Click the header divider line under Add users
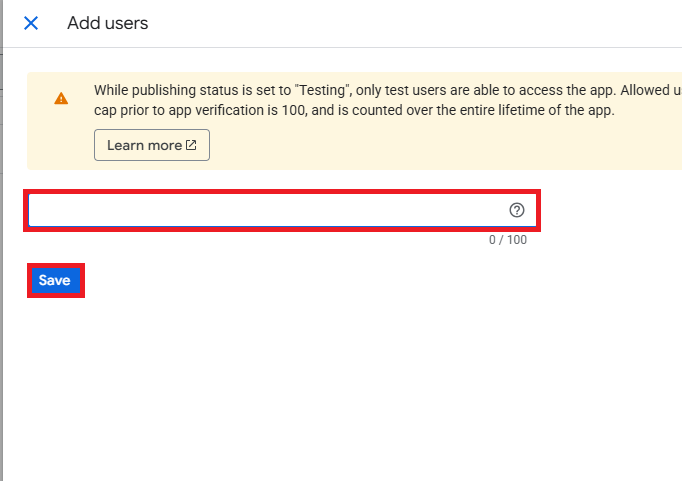This screenshot has height=481, width=682. coord(340,47)
